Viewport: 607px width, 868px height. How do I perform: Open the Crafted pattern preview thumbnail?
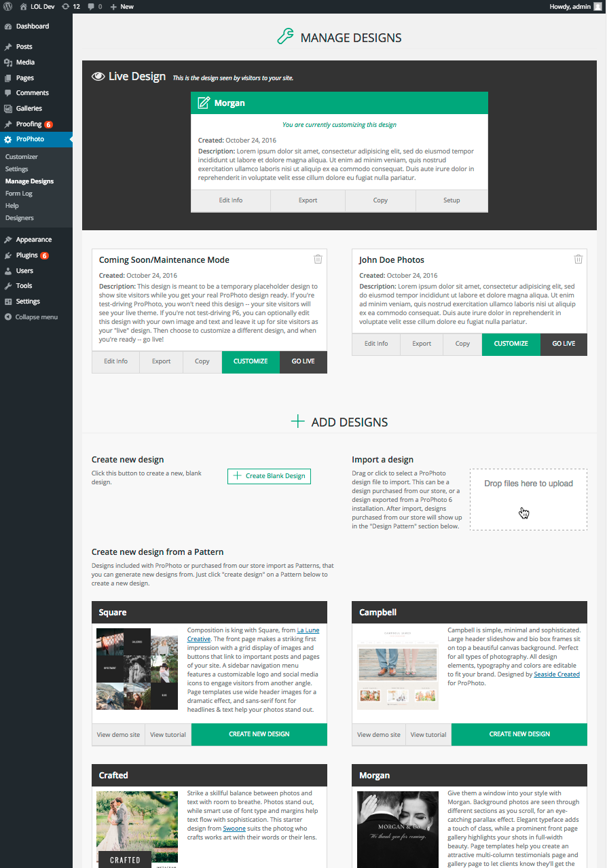coord(137,829)
